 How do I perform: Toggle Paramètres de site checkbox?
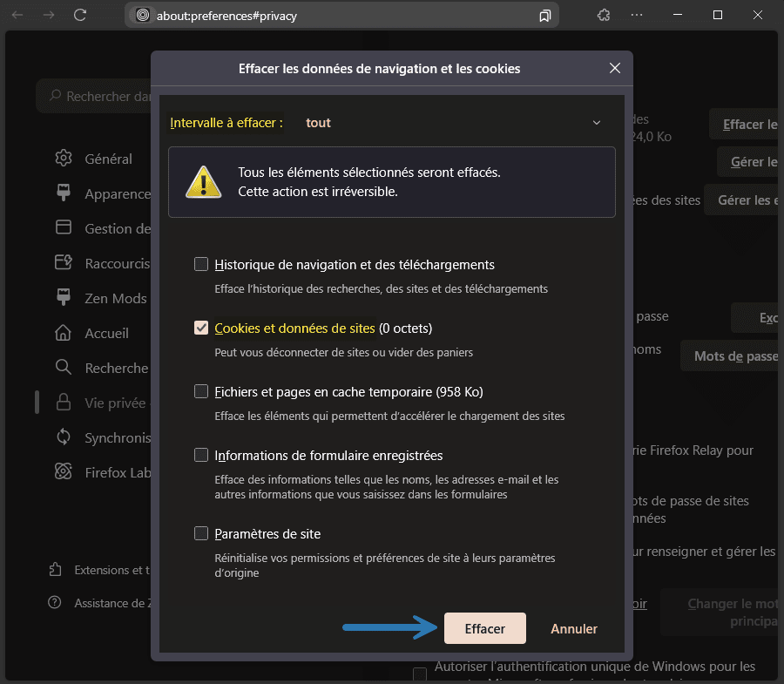[x=201, y=533]
